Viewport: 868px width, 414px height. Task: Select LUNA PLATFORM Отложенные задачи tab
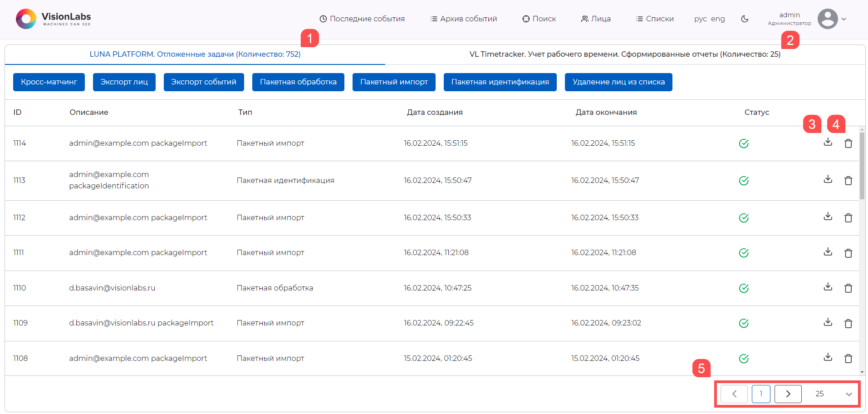pyautogui.click(x=195, y=54)
